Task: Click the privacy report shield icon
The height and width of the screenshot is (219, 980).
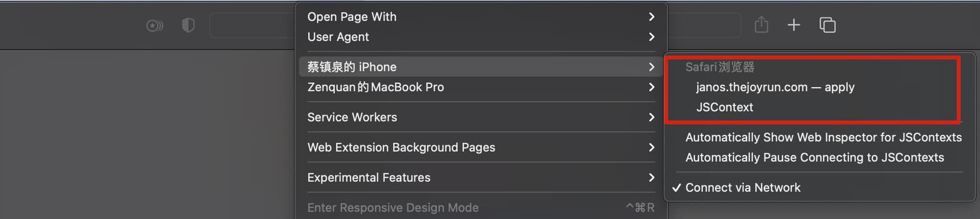Action: pos(188,25)
